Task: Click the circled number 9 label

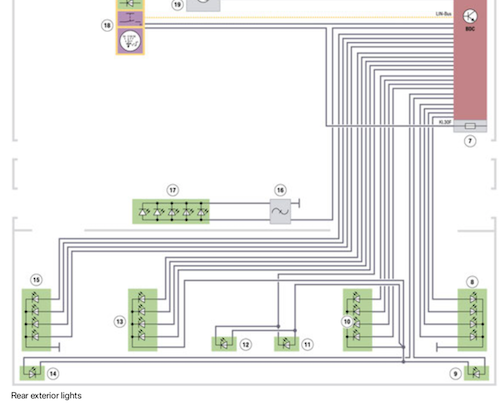Action: (x=455, y=374)
